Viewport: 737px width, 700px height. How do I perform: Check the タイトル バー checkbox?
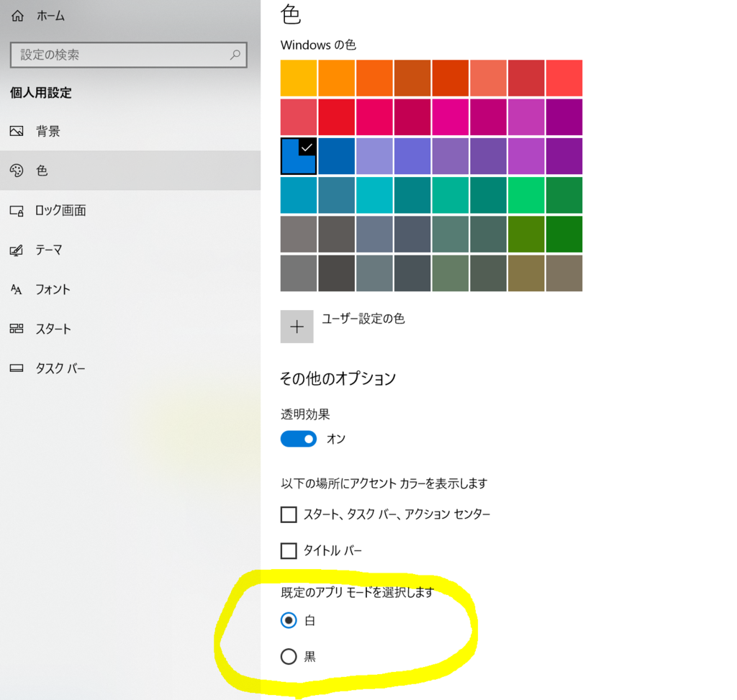pos(289,550)
